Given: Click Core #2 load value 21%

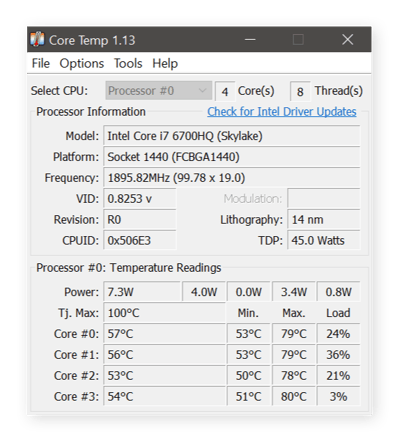Looking at the screenshot, I should [338, 376].
